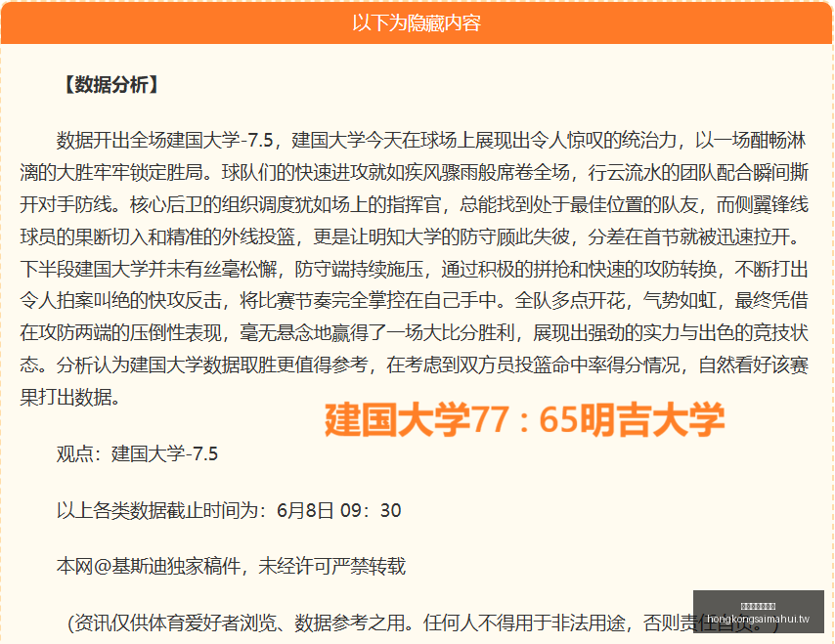
Task: Click the final paragraph line '果打出数据。'
Action: pos(70,397)
